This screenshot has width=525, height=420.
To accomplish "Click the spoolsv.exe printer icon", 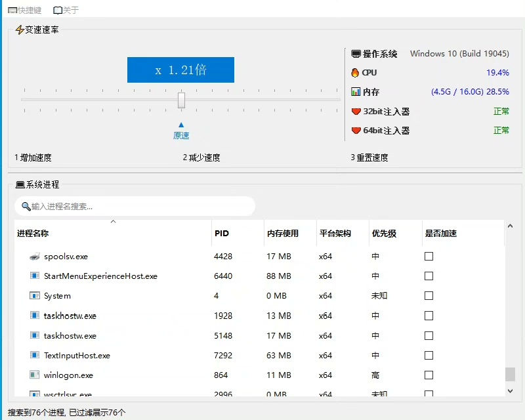I will pos(35,256).
